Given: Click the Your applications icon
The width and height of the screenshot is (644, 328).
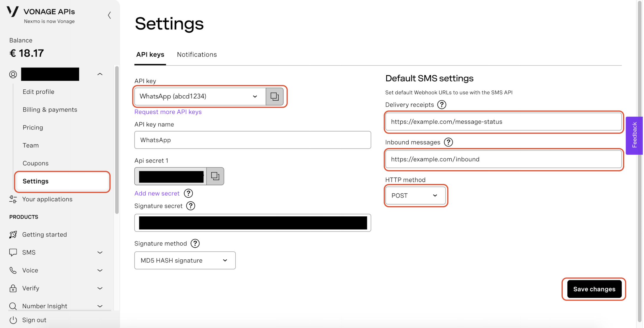Looking at the screenshot, I should coord(13,199).
